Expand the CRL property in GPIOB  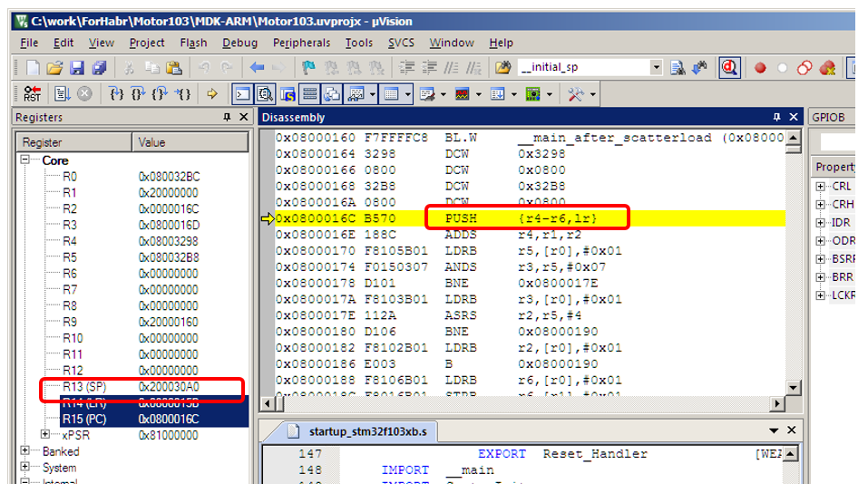(x=821, y=187)
